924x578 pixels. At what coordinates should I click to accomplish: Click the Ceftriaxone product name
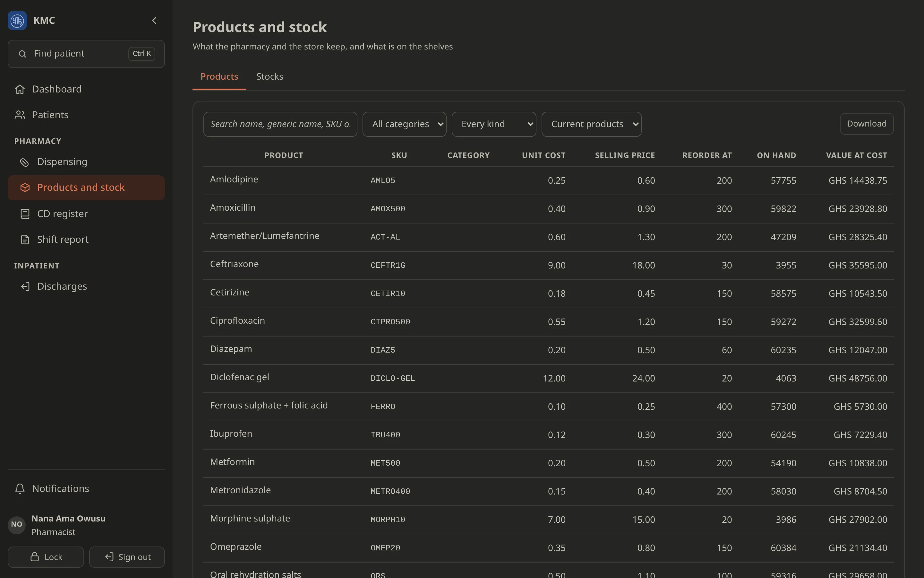(x=235, y=264)
